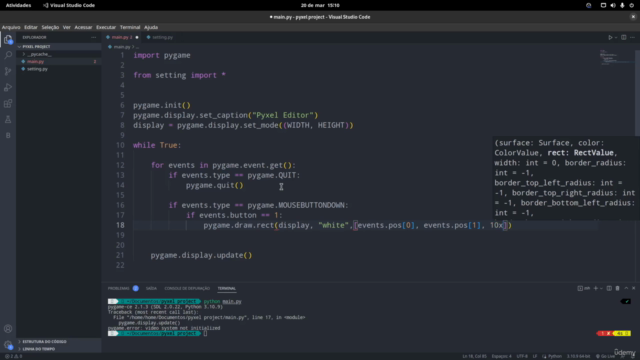Click the Espaços: 4 indentation status item
This screenshot has width=640, height=360.
(x=501, y=356)
